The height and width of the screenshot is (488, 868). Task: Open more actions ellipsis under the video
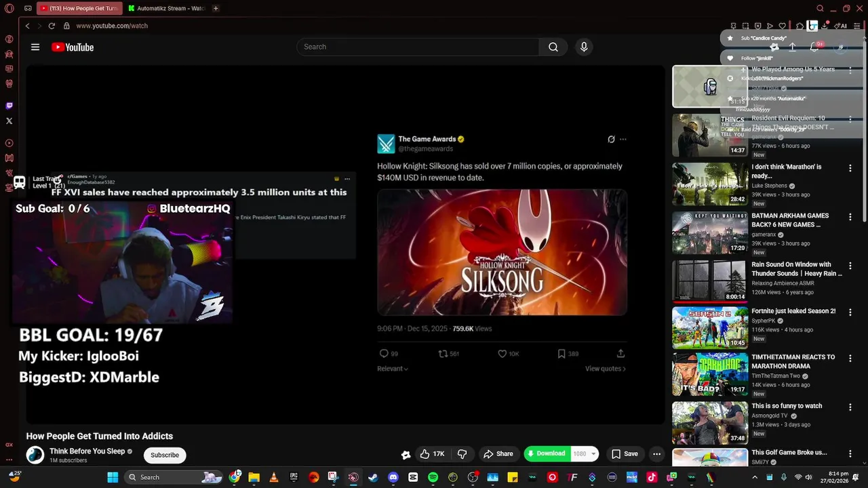(x=656, y=454)
